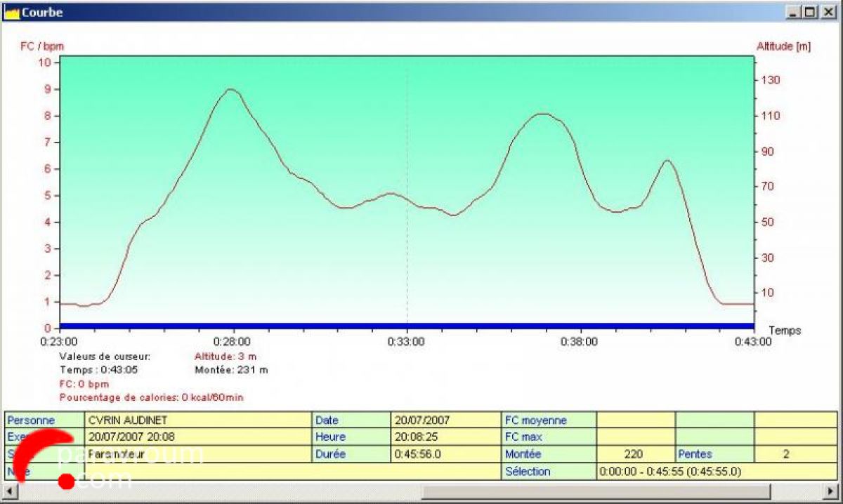Click the FC / bpm axis label
The width and height of the screenshot is (843, 504).
tap(41, 46)
